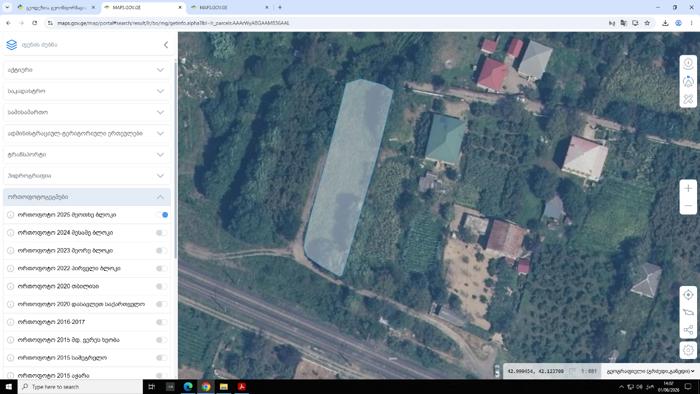Expand the ჰიდროგრაფია layer group

[x=87, y=176]
